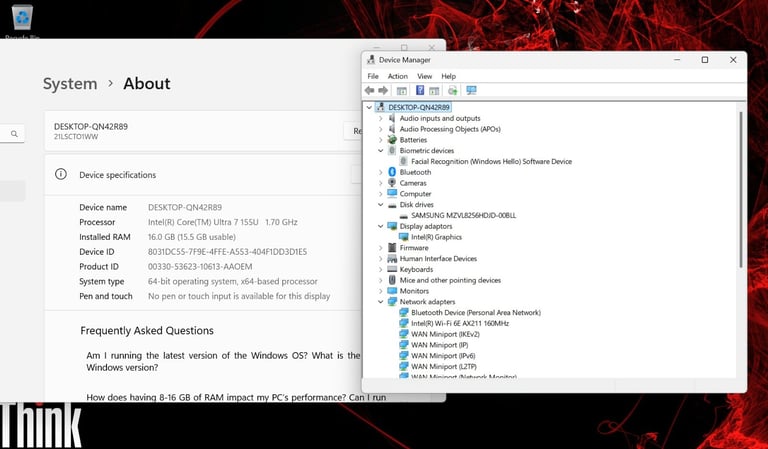Open Help via the blue question mark icon

coord(420,90)
